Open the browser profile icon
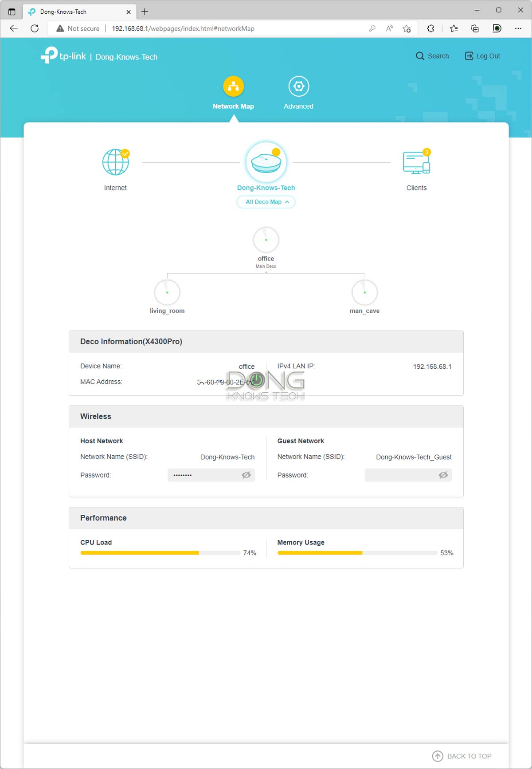This screenshot has width=532, height=769. 497,28
